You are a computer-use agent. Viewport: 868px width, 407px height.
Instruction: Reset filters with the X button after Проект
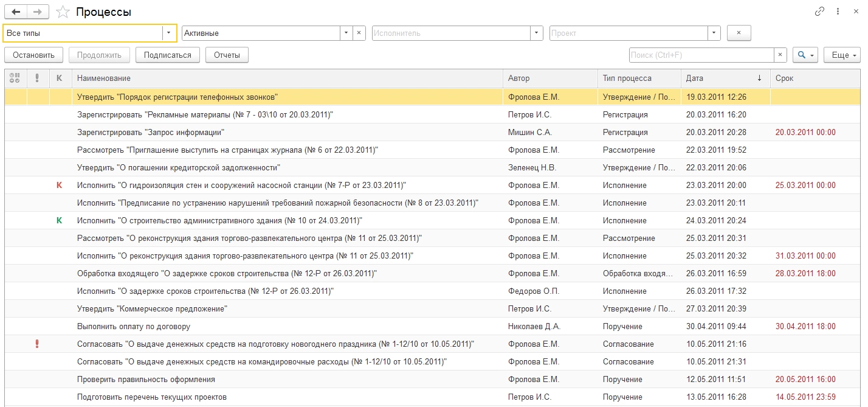click(739, 33)
